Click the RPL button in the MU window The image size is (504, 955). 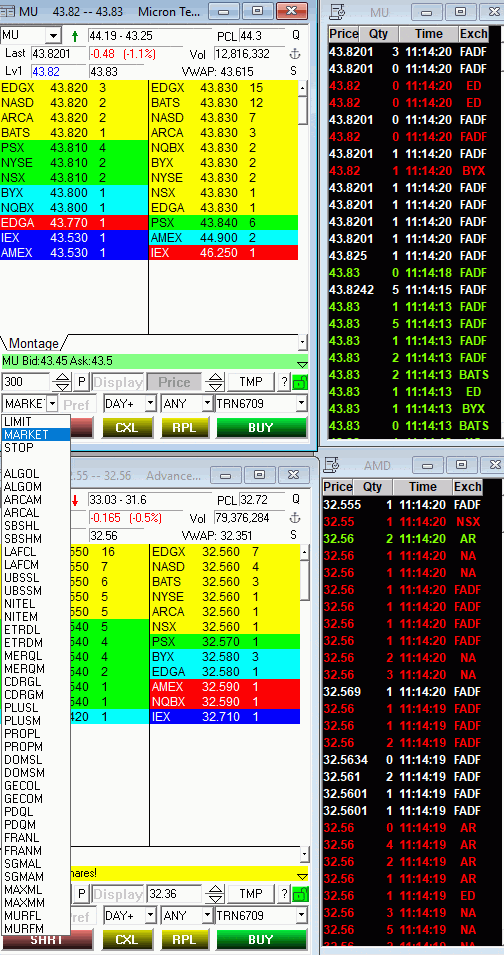pyautogui.click(x=184, y=428)
